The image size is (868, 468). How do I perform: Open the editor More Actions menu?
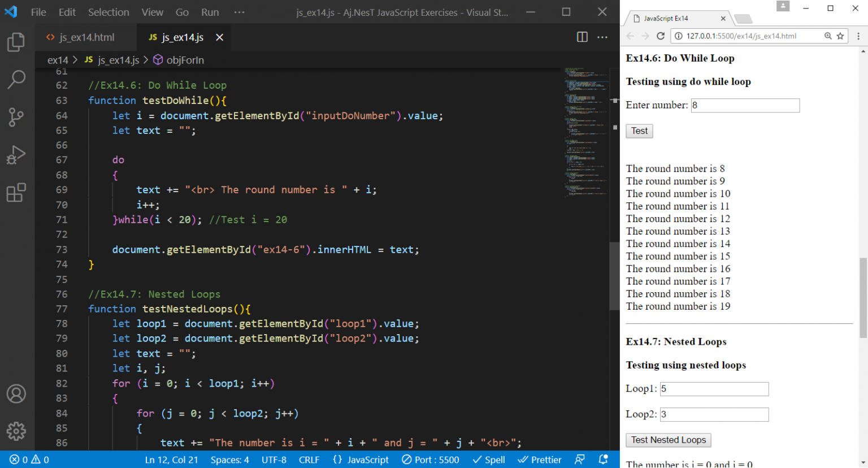click(602, 37)
